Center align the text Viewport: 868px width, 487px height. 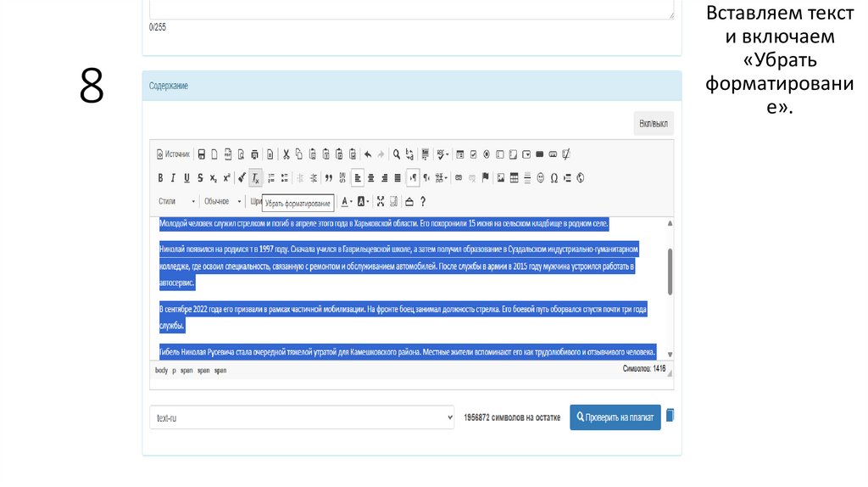click(x=371, y=178)
